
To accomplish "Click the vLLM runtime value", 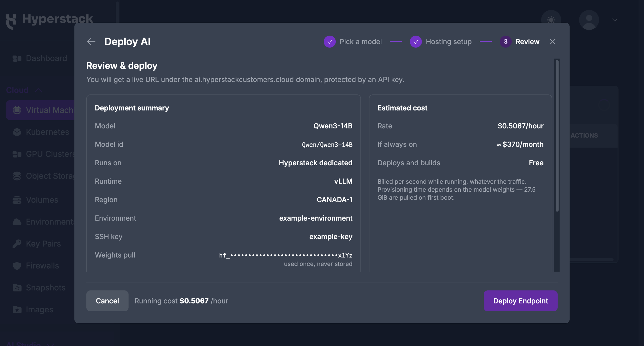I will coord(343,181).
